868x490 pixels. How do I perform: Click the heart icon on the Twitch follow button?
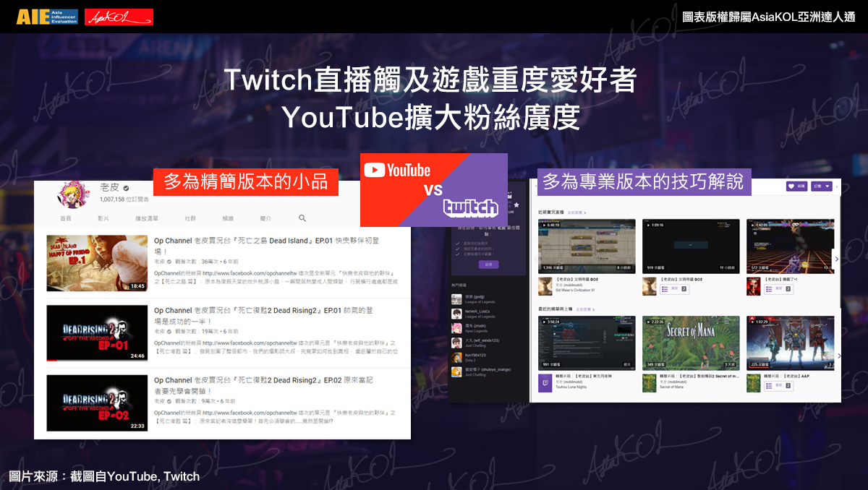[791, 186]
